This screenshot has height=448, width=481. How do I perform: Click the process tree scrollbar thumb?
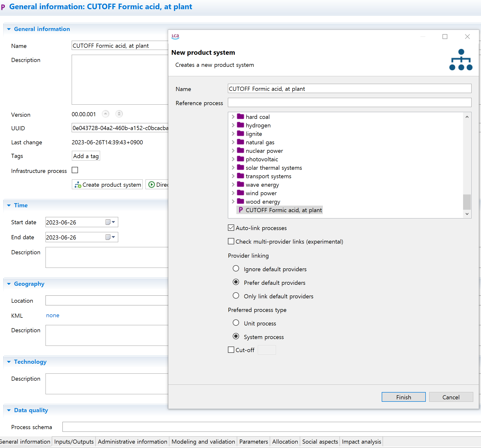pyautogui.click(x=467, y=201)
